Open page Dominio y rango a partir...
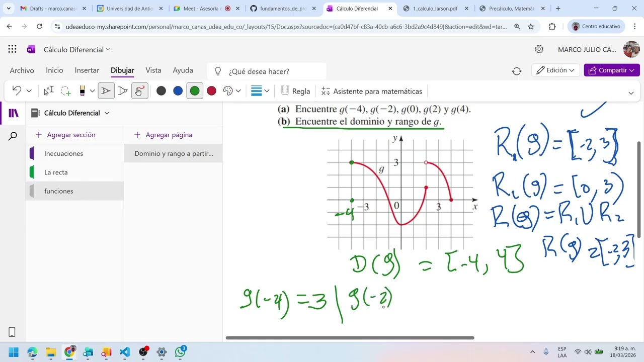 pos(173,153)
